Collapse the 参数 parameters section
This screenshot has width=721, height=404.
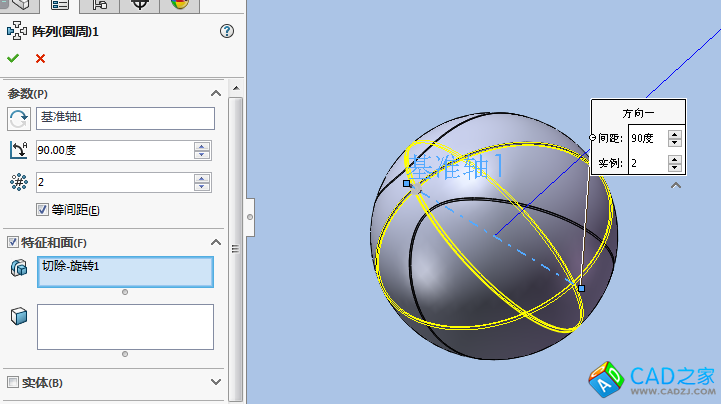pyautogui.click(x=216, y=93)
